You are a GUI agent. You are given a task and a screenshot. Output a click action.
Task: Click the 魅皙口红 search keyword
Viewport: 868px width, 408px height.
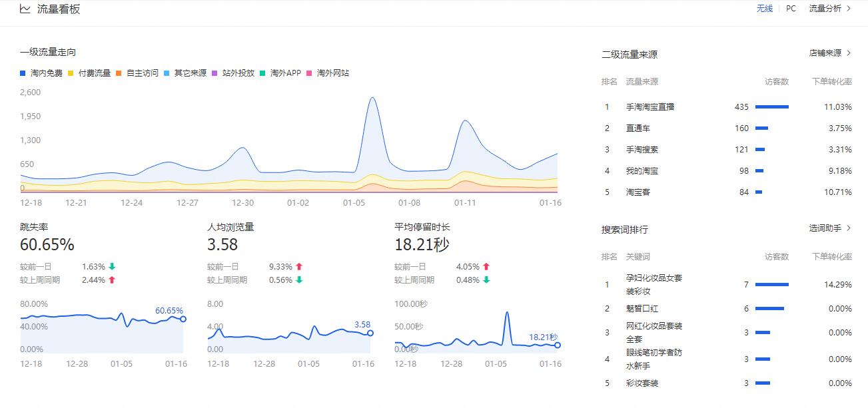point(642,309)
